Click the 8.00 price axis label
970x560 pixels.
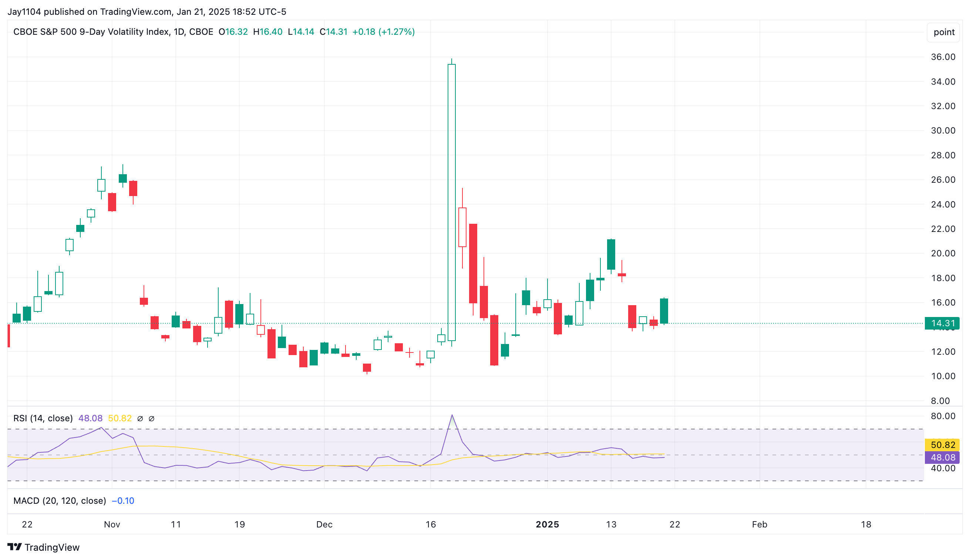940,401
